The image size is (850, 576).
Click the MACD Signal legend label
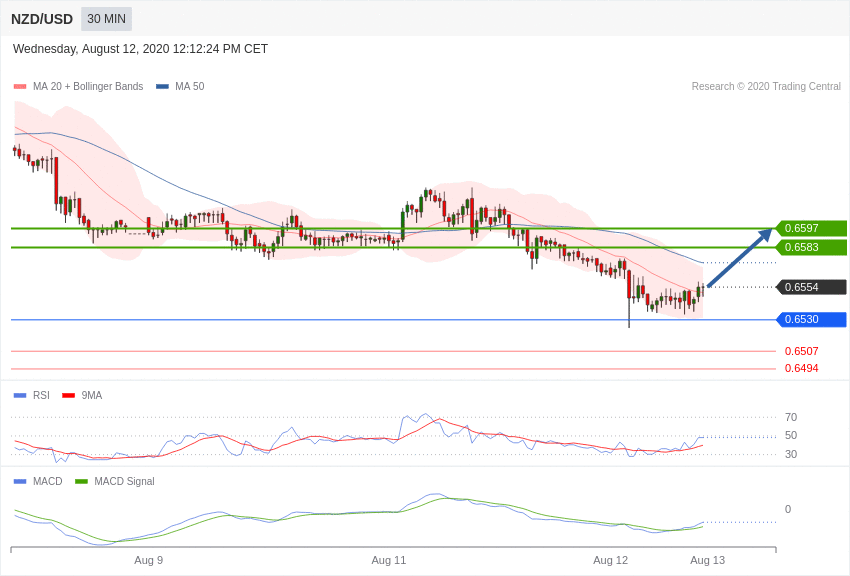click(124, 481)
